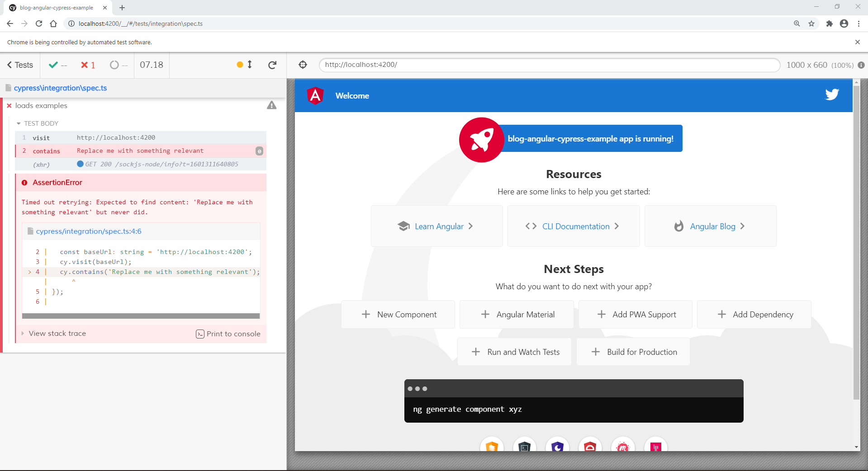868x471 pixels.
Task: Select the Angular Material next step
Action: (x=517, y=314)
